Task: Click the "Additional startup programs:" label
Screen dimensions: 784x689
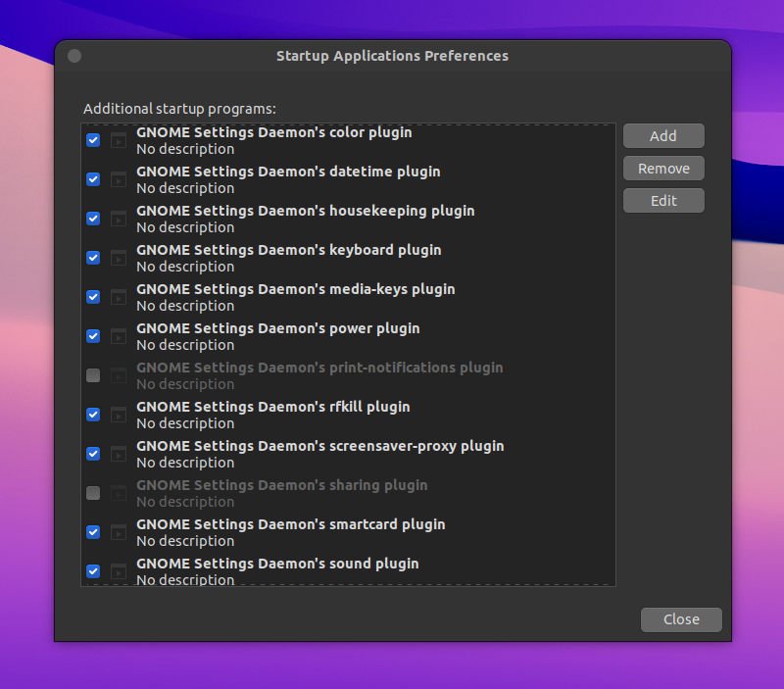Action: [x=179, y=109]
